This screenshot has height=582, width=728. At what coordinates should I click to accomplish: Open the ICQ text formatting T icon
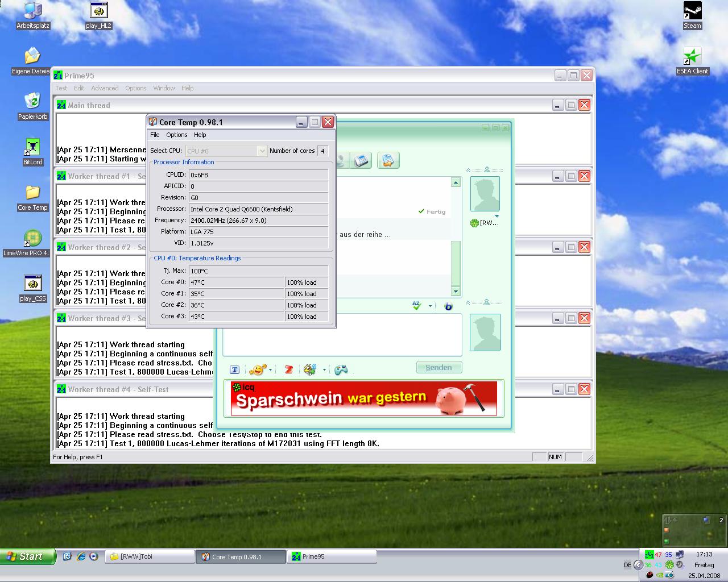pos(234,369)
